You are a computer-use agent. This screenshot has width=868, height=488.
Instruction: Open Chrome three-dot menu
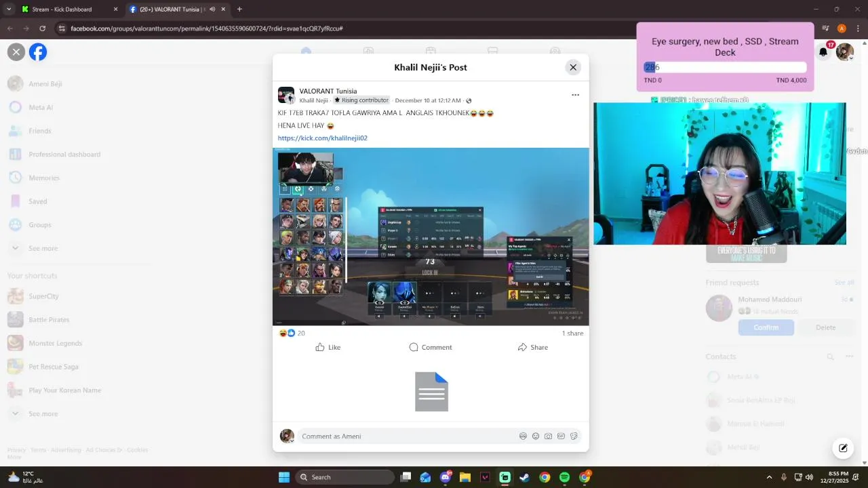tap(858, 28)
